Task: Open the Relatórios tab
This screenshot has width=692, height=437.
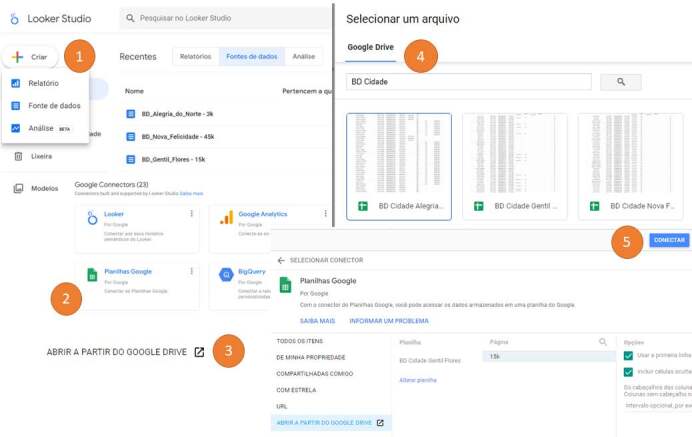Action: pyautogui.click(x=195, y=57)
